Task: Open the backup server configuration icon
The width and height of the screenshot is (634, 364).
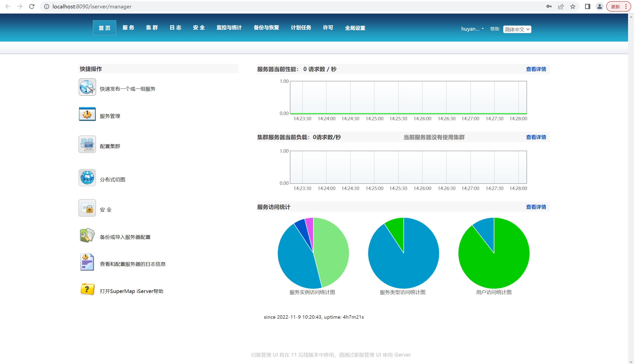Action: [87, 235]
